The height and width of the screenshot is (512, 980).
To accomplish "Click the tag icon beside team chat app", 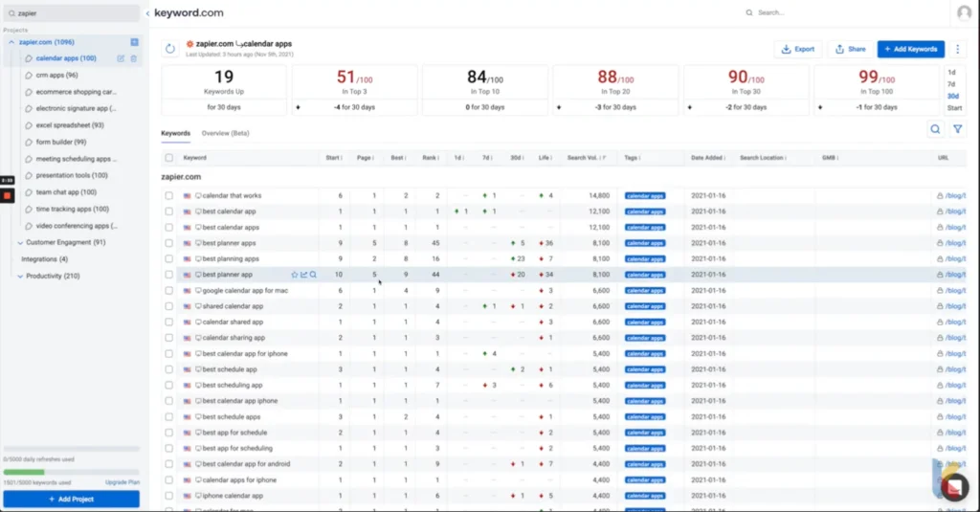I will tap(29, 192).
